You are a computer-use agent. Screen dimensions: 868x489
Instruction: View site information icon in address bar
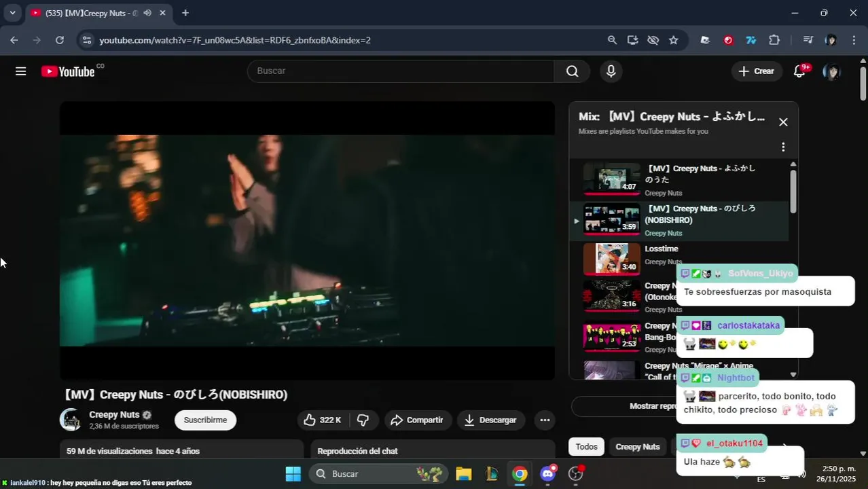click(x=86, y=40)
